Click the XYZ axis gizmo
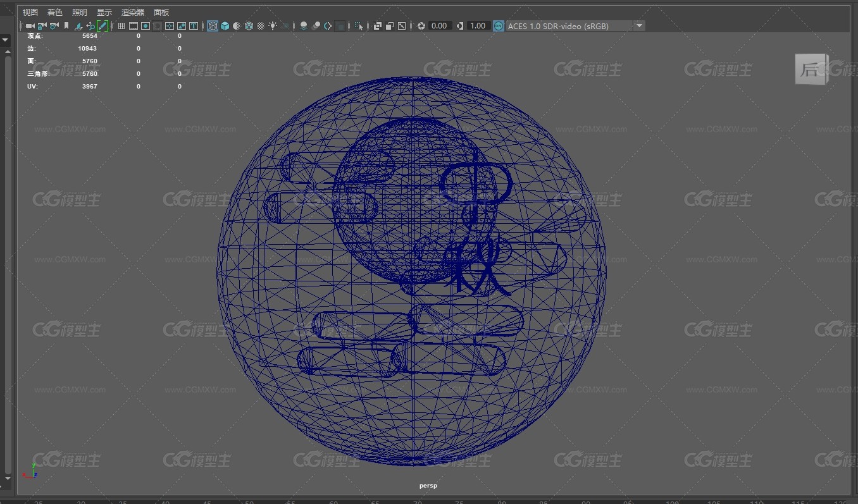Viewport: 858px width, 504px height. pos(30,470)
